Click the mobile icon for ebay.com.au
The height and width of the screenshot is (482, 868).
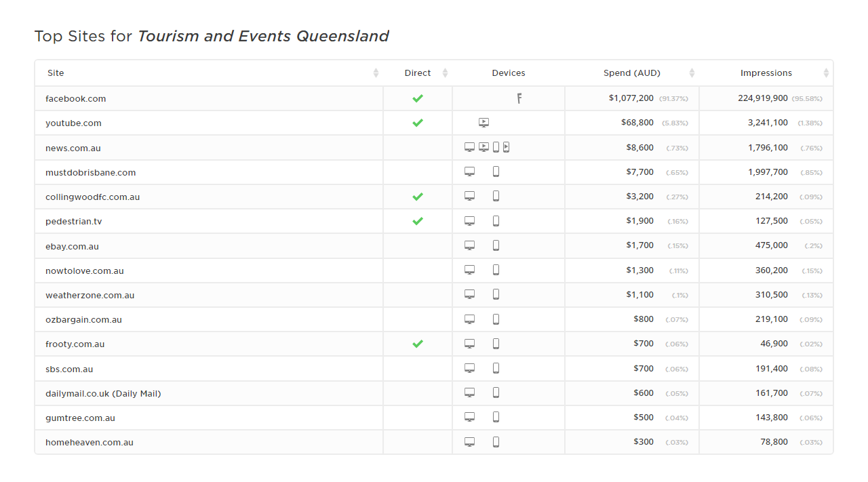[496, 245]
